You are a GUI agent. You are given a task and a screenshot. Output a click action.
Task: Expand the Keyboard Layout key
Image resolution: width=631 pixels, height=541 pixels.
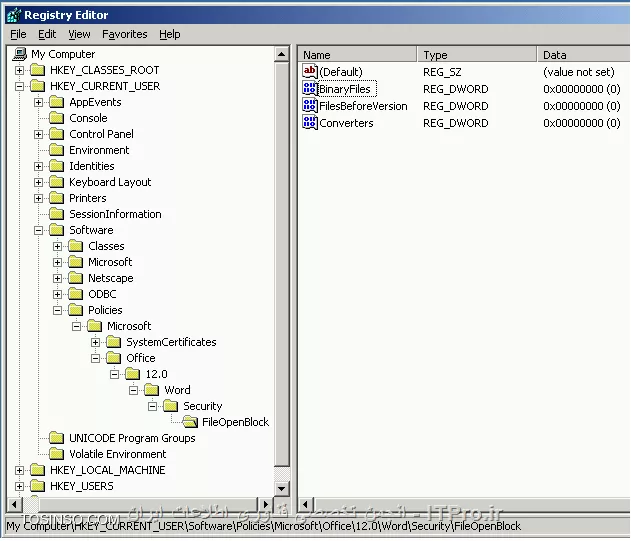coord(38,182)
